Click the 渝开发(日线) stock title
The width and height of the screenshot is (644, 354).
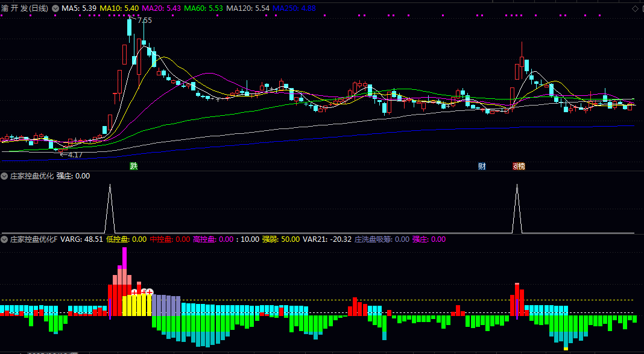pos(25,8)
